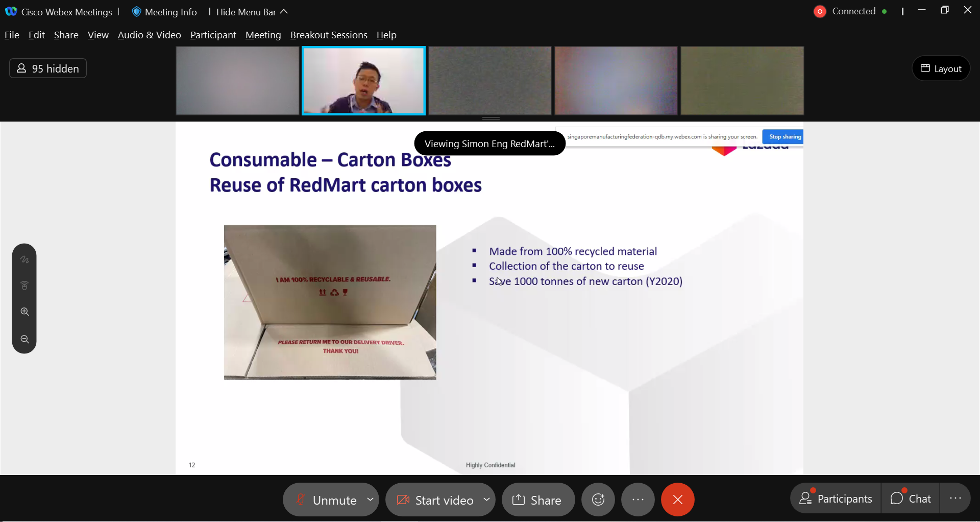Viewport: 980px width, 522px height.
Task: Zoom out of shared content
Action: pyautogui.click(x=24, y=339)
